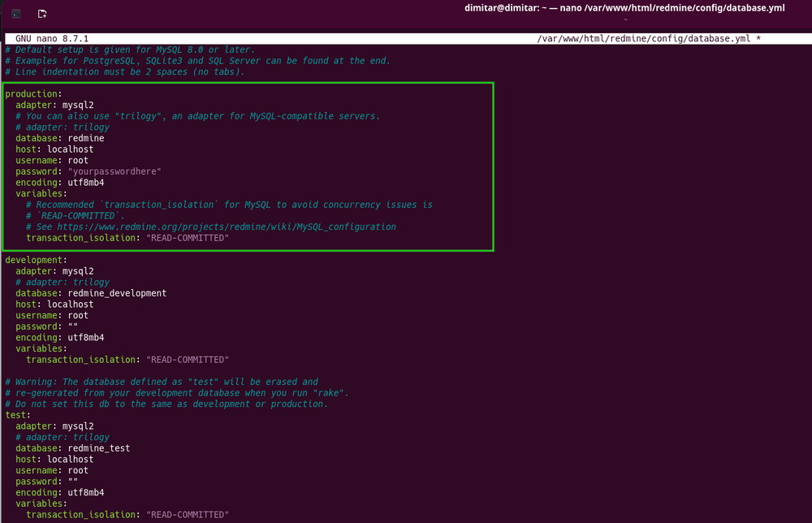Click the 'GNU nano 8.7.1' header text
812x523 pixels.
click(52, 39)
